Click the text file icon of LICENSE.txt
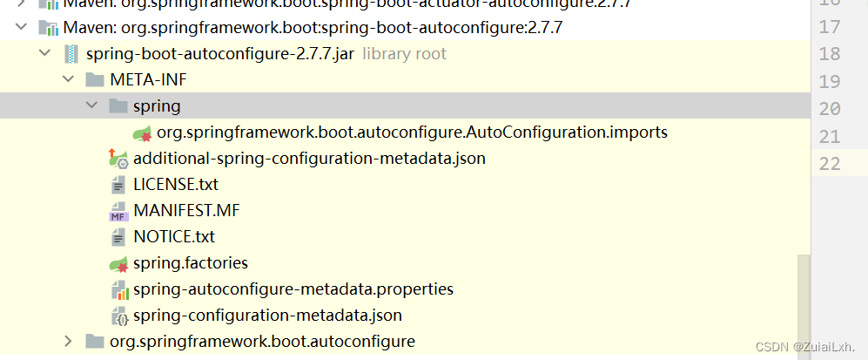The width and height of the screenshot is (868, 360). tap(118, 185)
